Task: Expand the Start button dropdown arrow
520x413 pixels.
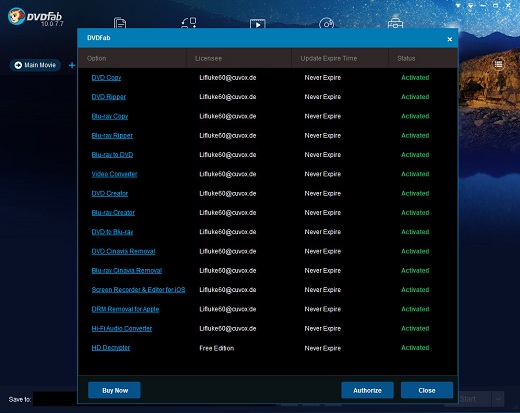Action: [x=498, y=399]
